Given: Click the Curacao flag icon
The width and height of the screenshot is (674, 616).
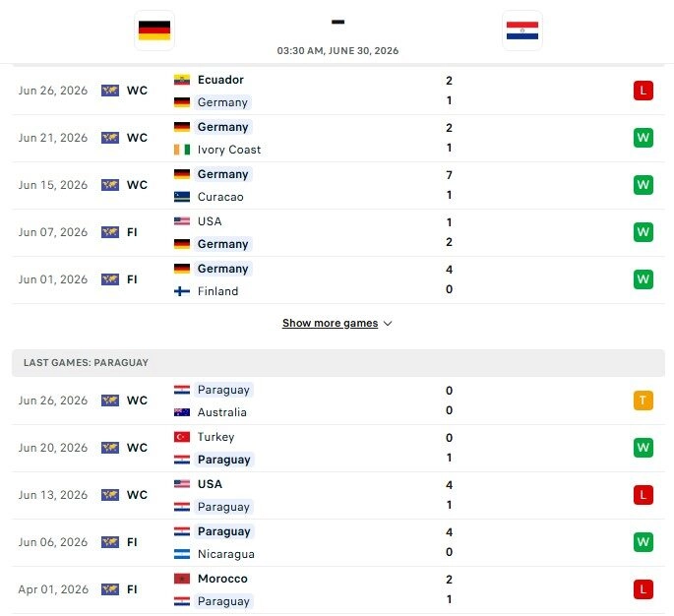Looking at the screenshot, I should tap(182, 197).
